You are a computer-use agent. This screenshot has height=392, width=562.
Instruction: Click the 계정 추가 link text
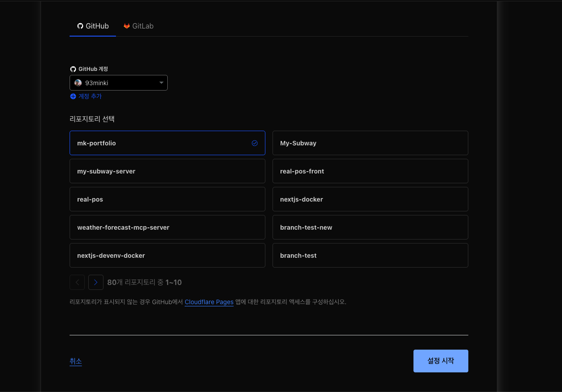pyautogui.click(x=90, y=96)
